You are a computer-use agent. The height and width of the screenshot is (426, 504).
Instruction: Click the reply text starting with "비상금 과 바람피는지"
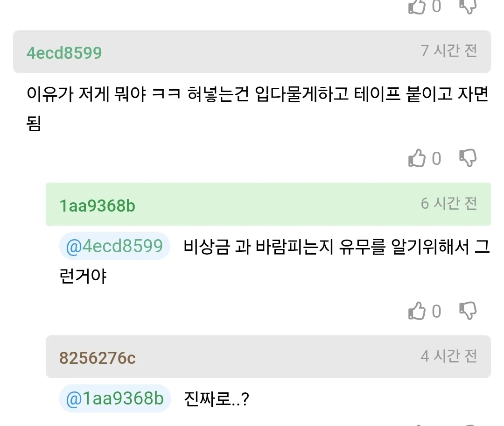(x=336, y=247)
